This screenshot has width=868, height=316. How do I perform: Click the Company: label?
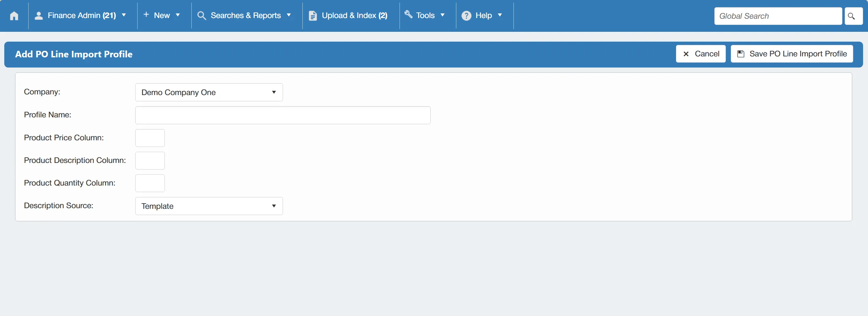coord(42,92)
